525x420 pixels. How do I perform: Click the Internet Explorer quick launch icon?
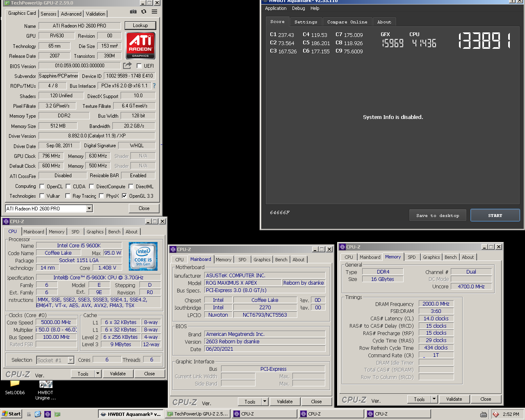coord(38,414)
